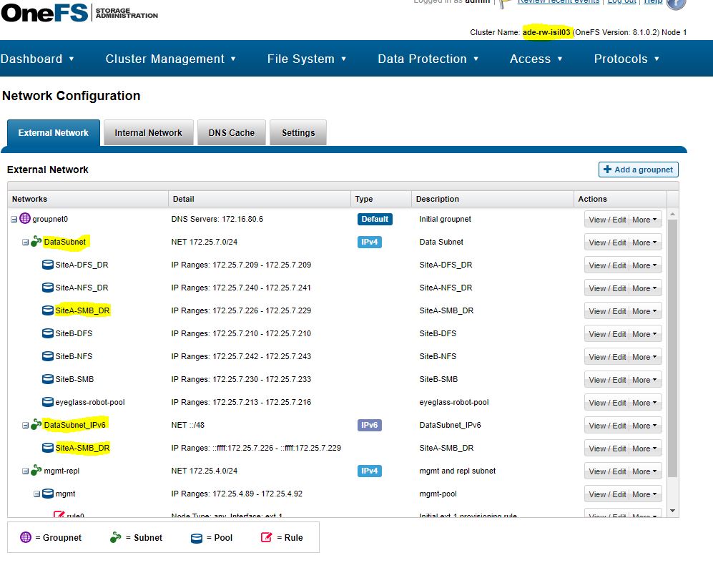Screen dimensions: 713x588
Task: Switch to the DNS Cache tab
Action: point(232,133)
